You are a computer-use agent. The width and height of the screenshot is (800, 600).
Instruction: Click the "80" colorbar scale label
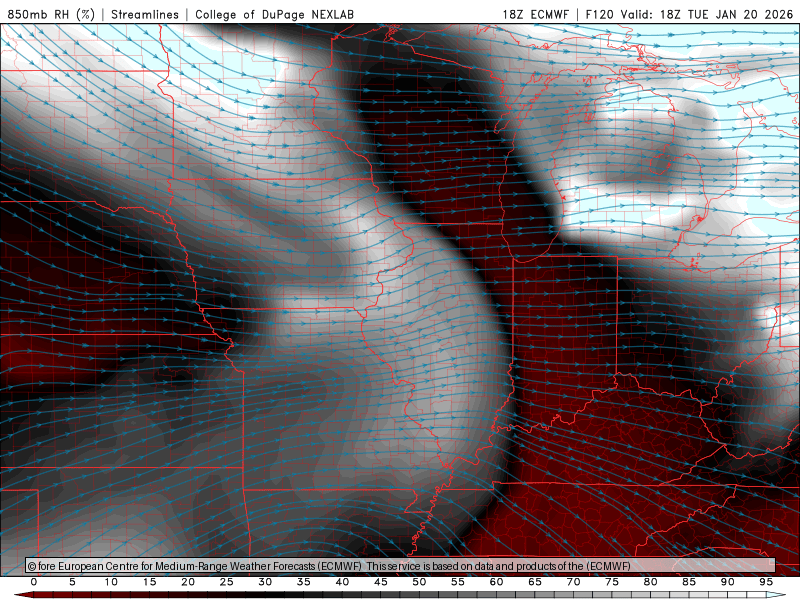(x=651, y=582)
